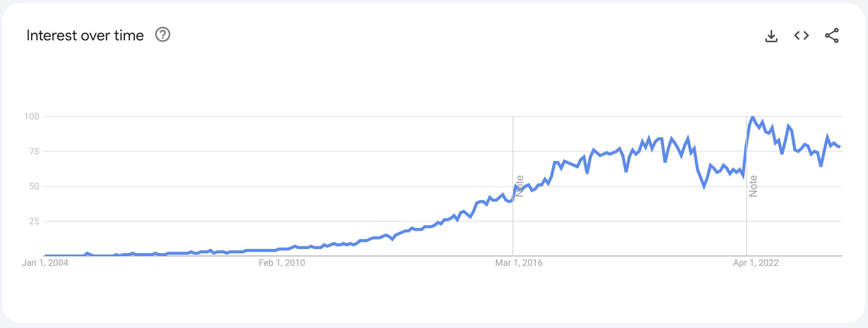Open the circled question mark beside the title
The height and width of the screenshot is (328, 868).
[163, 35]
